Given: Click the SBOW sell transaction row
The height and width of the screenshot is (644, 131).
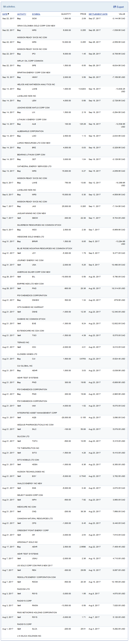Looking at the screenshot, I should 64,221.
